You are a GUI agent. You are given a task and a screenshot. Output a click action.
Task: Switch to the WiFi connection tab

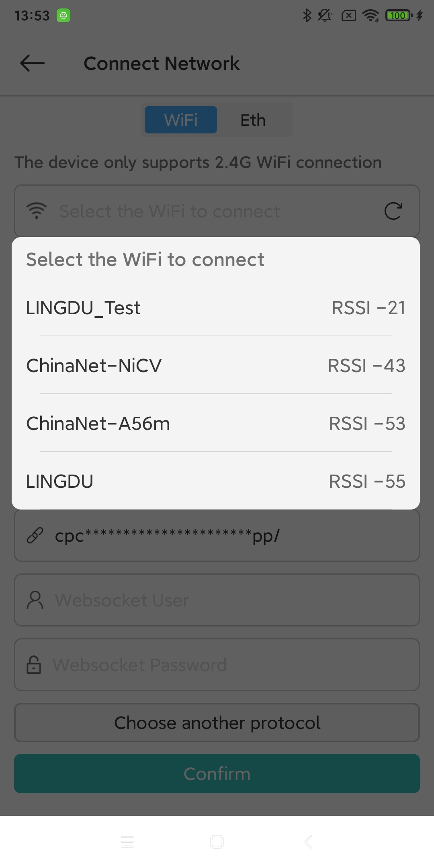(x=181, y=120)
